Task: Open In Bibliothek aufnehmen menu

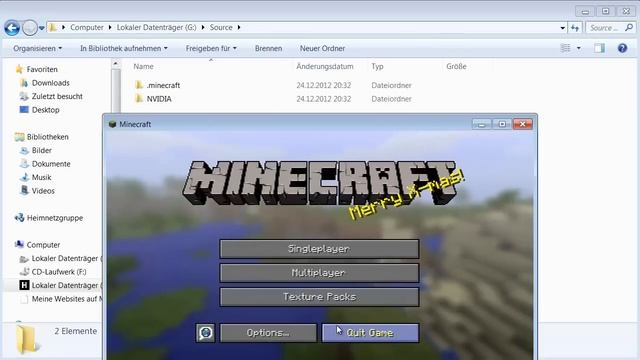Action: (x=124, y=48)
